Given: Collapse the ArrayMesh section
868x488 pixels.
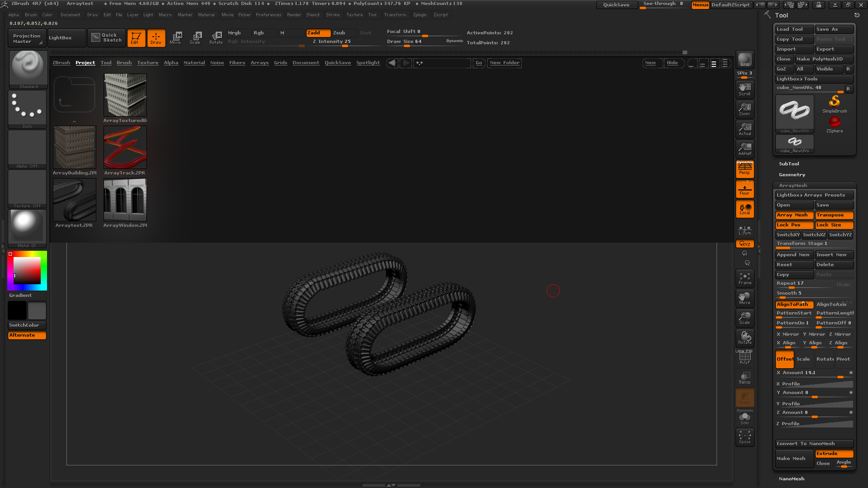Looking at the screenshot, I should (x=793, y=186).
